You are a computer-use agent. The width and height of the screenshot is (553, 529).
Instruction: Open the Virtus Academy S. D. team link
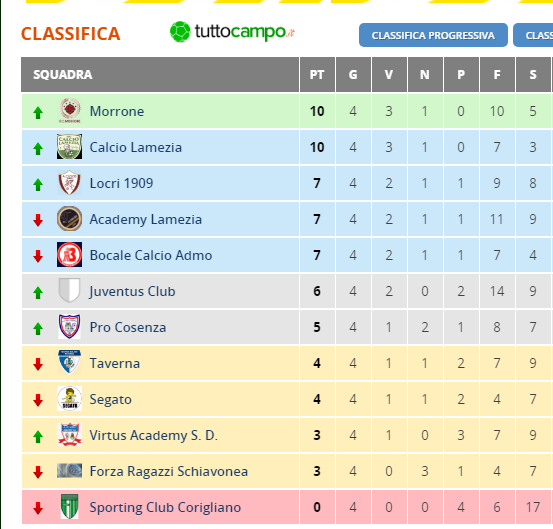point(153,435)
